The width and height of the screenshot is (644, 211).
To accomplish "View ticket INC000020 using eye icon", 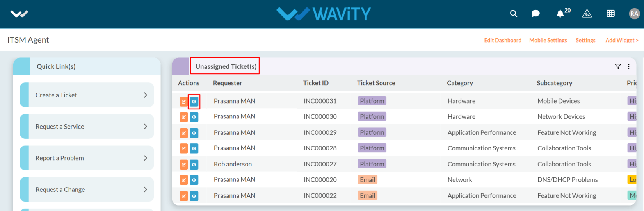I will pyautogui.click(x=194, y=180).
